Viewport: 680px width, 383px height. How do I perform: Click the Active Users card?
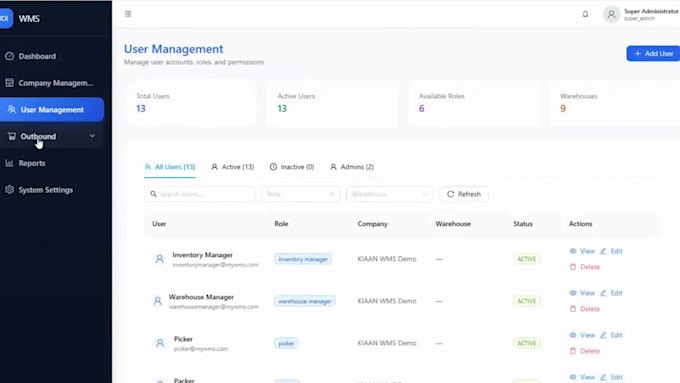tap(332, 103)
